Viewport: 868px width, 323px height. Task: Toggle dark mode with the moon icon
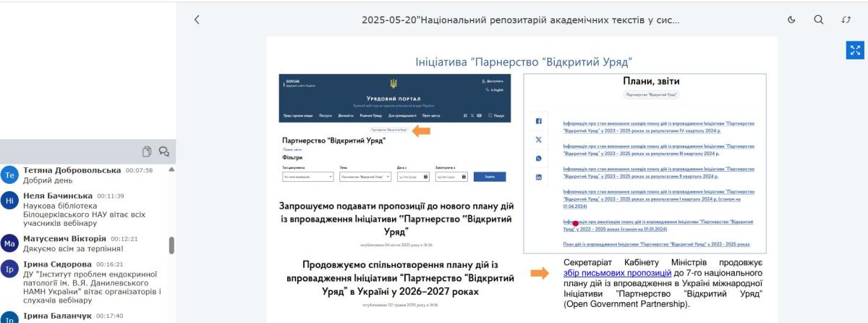click(x=792, y=20)
